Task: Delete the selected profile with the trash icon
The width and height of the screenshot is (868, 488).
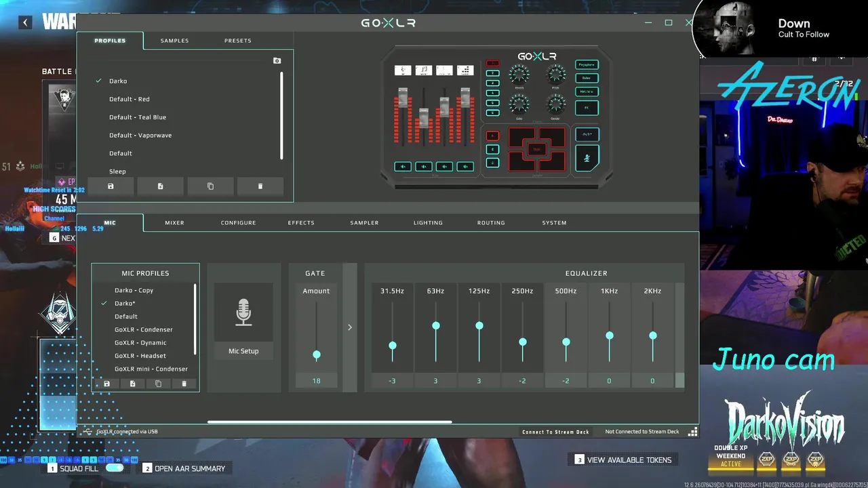Action: pos(260,186)
